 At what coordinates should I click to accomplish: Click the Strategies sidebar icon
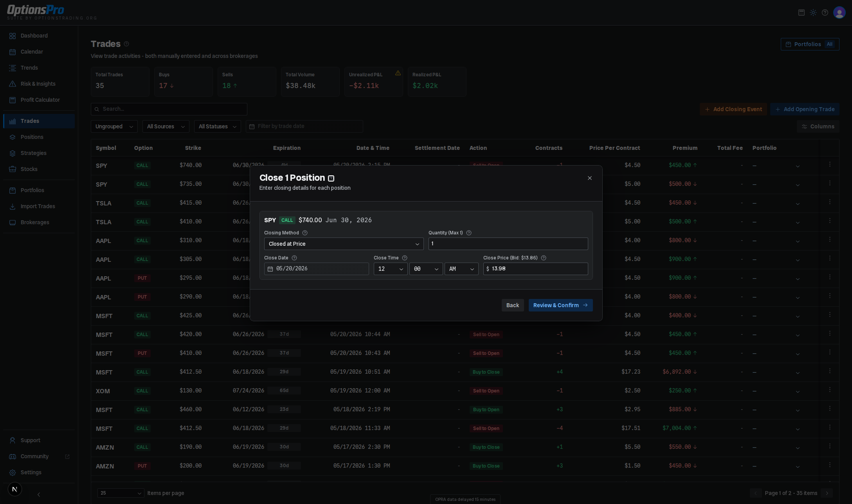[13, 153]
